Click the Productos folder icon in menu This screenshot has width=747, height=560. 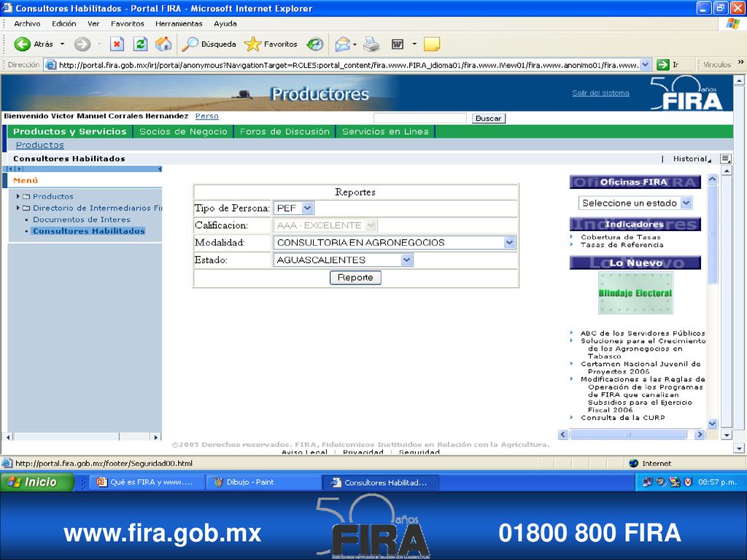coord(26,196)
